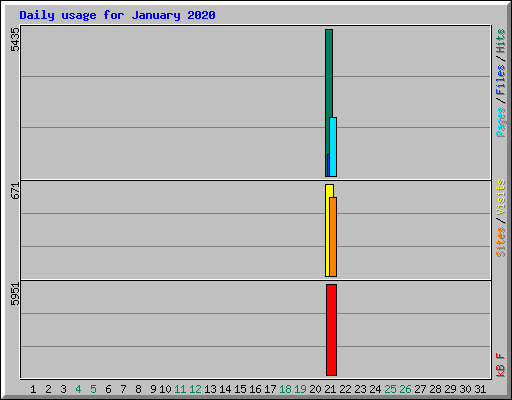Click day 15 on the x-axis
Image resolution: width=512 pixels, height=400 pixels.
[x=240, y=389]
